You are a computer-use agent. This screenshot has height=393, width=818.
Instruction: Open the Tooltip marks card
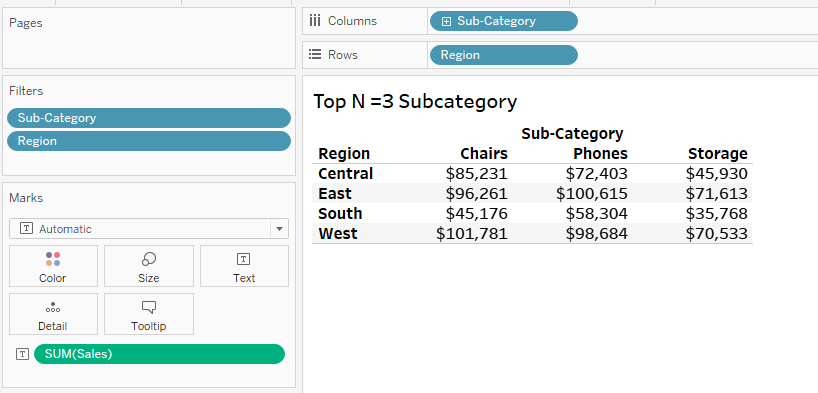pos(149,314)
